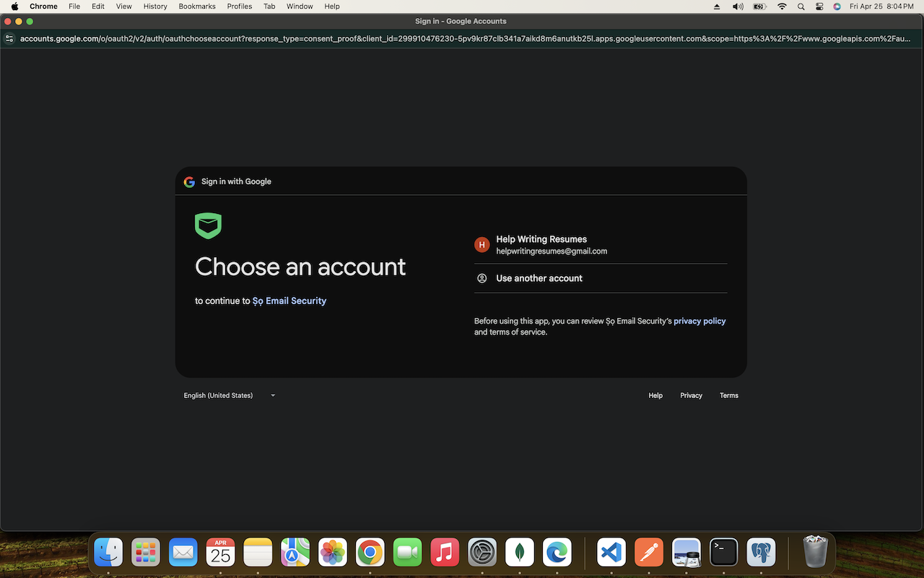Open Google Chrome from the Dock
The width and height of the screenshot is (924, 578).
(x=370, y=553)
